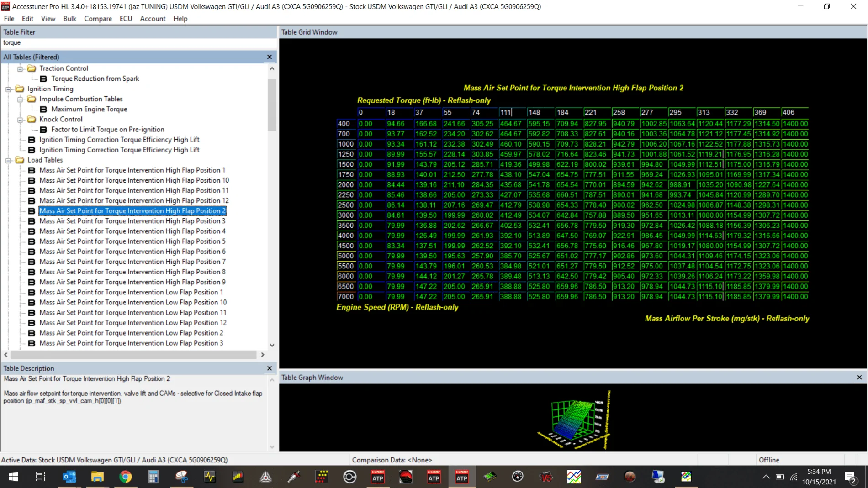
Task: Collapse the Ignition Timing folder
Action: coord(8,89)
